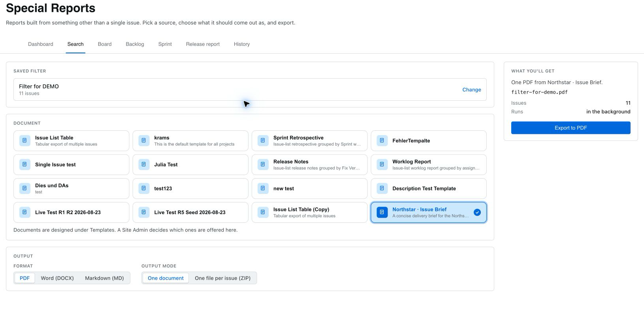Pick the FehlerTempalte document
The image size is (644, 320).
(x=429, y=141)
